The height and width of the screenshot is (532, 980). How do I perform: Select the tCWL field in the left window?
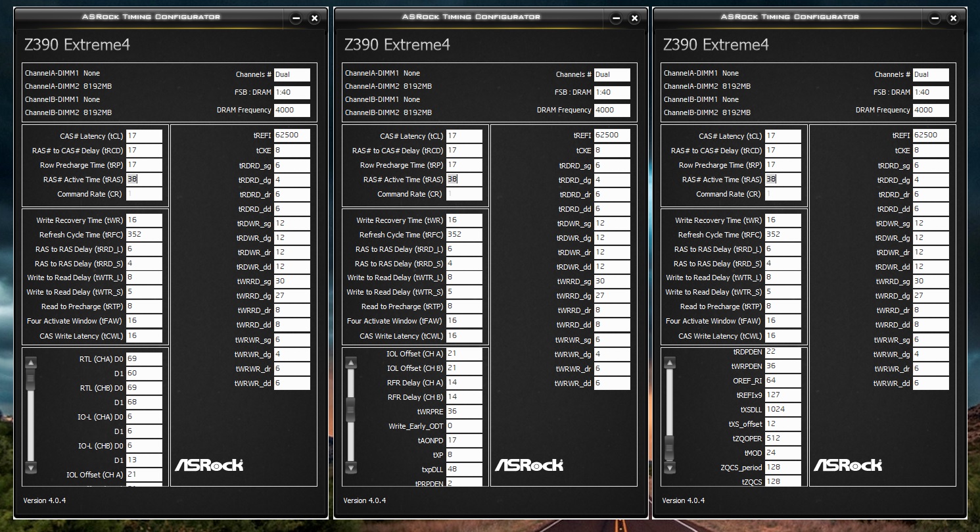(144, 336)
